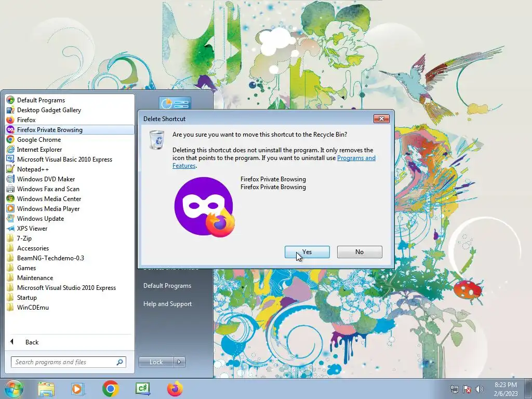Click the search magnifier icon

click(120, 362)
